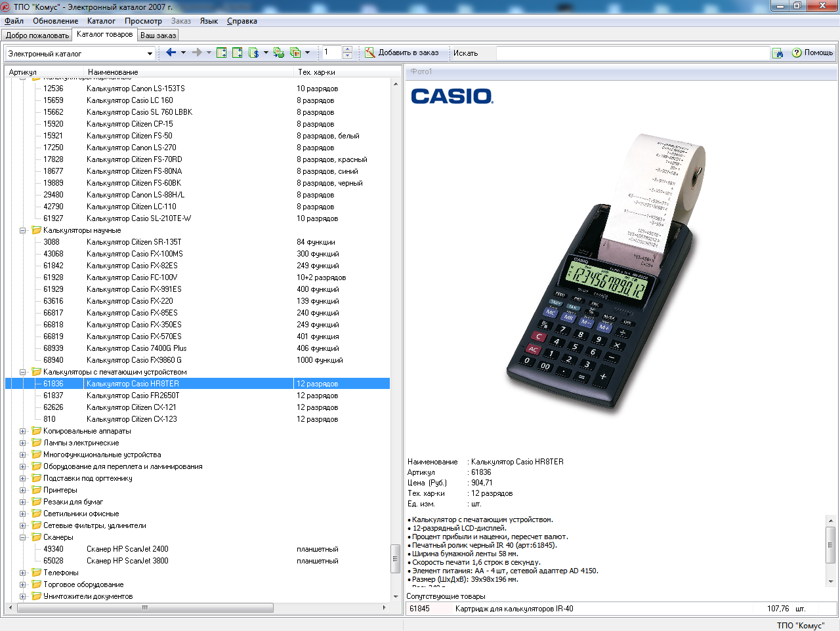Open the Просмотр menu
The image size is (840, 631).
[143, 21]
